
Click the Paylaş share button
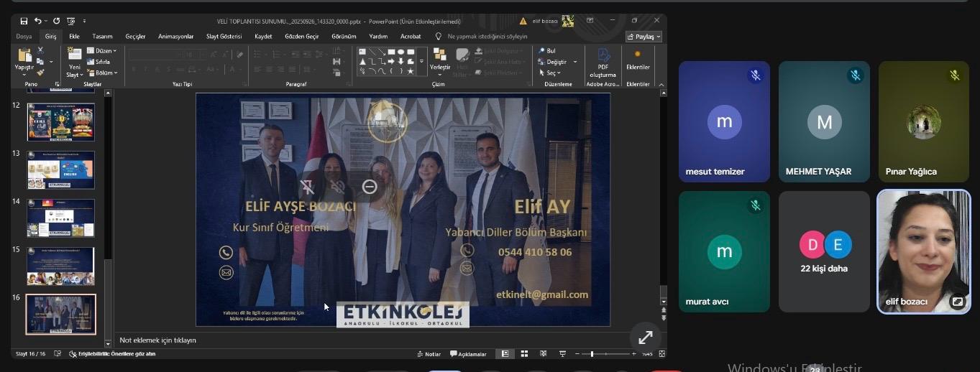(644, 37)
